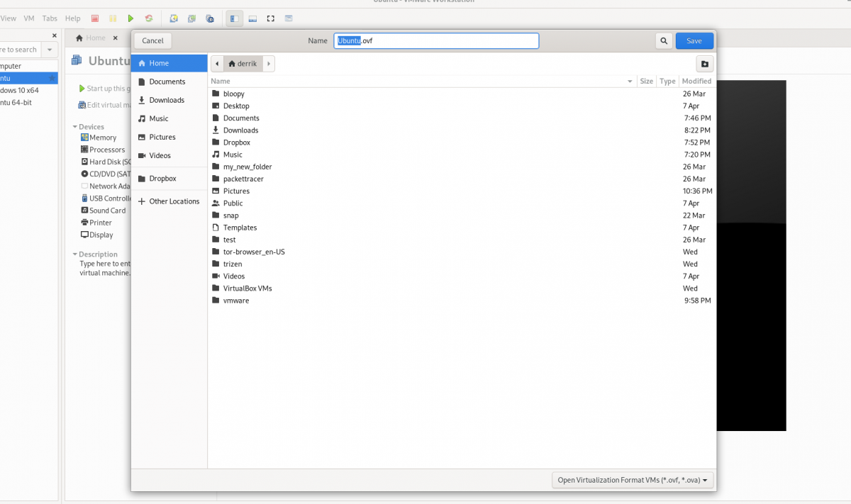The height and width of the screenshot is (504, 851).
Task: Click the snapshot manager icon in VMware toolbar
Action: point(210,18)
